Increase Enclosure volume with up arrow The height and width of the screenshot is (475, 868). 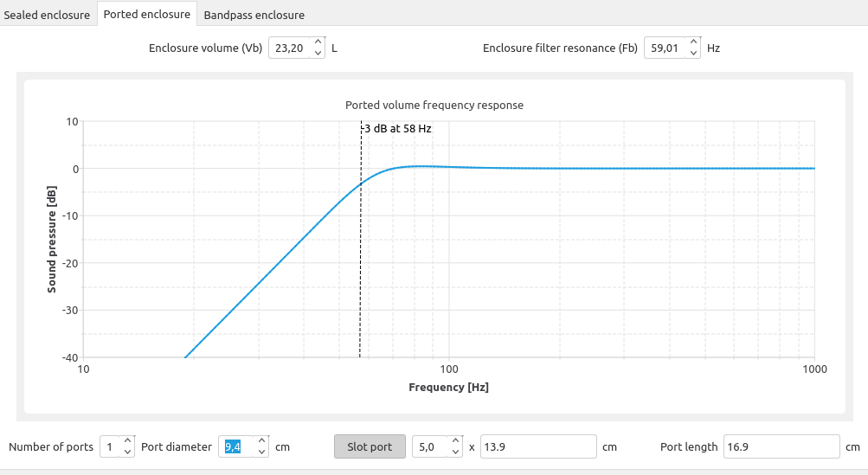(x=318, y=42)
